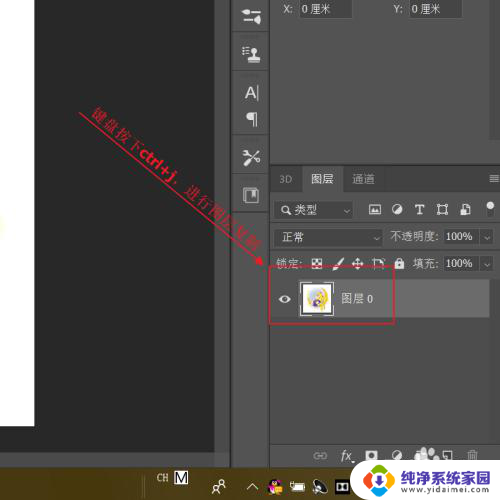Open the People taskbar icon
Viewport: 500px width, 500px height.
(219, 487)
